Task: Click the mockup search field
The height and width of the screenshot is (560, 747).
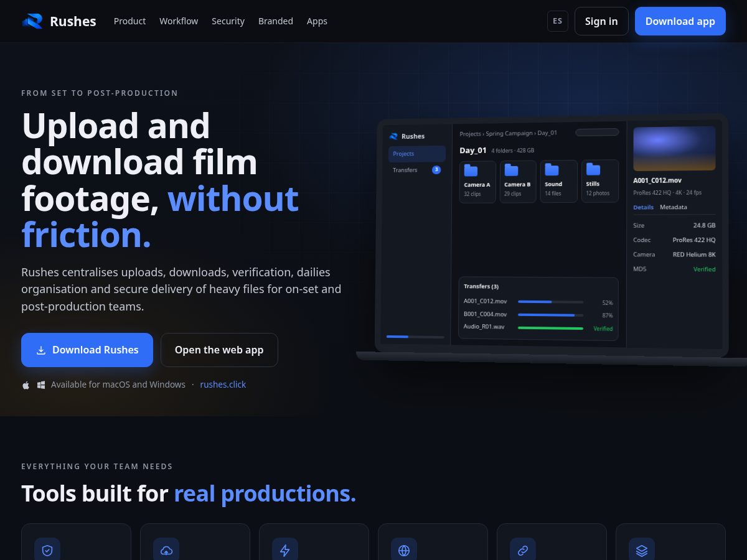Action: click(x=597, y=132)
